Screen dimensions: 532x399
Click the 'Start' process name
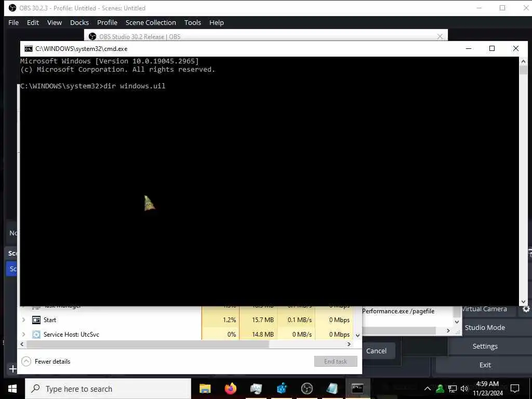pos(49,320)
